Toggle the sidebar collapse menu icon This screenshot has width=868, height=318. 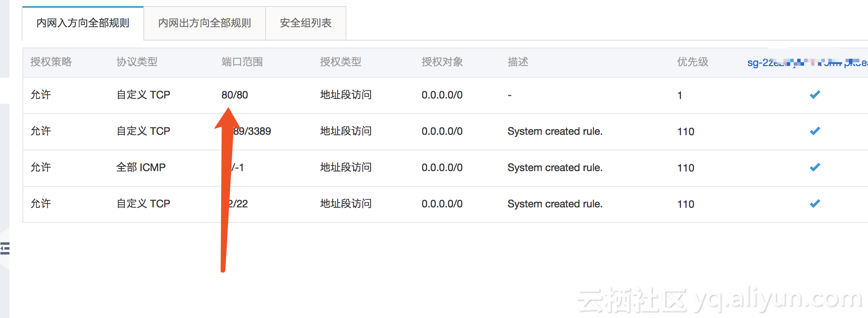click(x=5, y=248)
